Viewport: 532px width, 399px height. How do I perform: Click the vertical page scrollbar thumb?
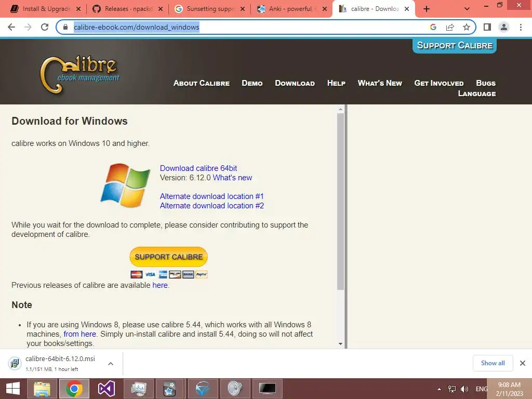(x=340, y=202)
